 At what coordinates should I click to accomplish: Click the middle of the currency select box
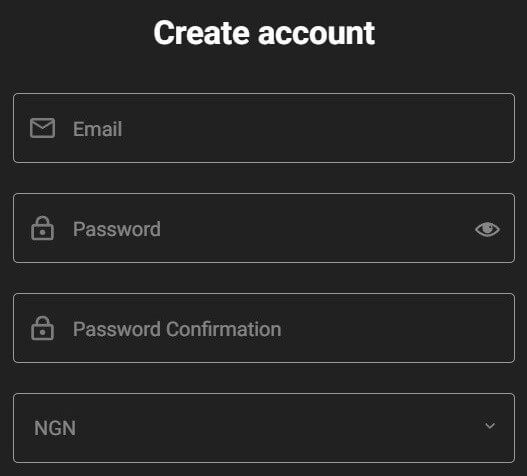tap(264, 428)
